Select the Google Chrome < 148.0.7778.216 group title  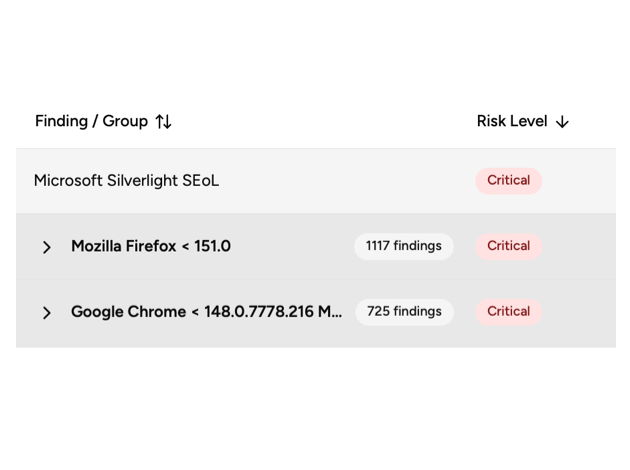pyautogui.click(x=207, y=312)
